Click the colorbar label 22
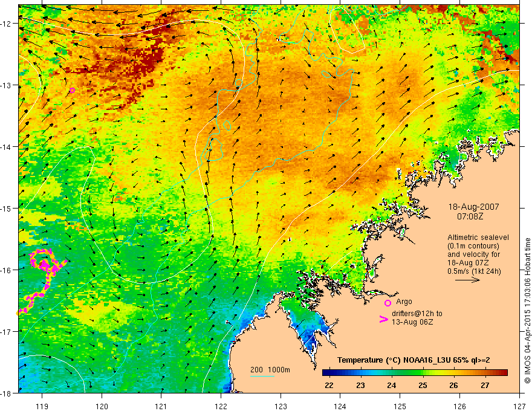This screenshot has width=532, height=411. (329, 385)
